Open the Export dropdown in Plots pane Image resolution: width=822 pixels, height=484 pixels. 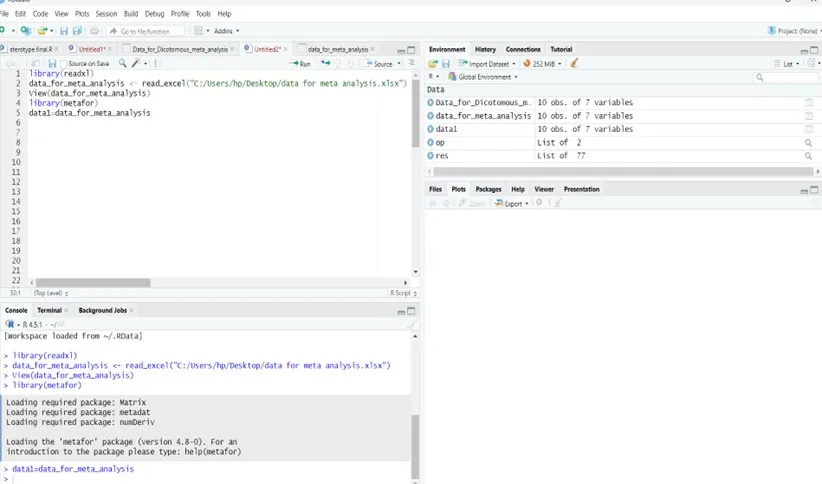(512, 203)
